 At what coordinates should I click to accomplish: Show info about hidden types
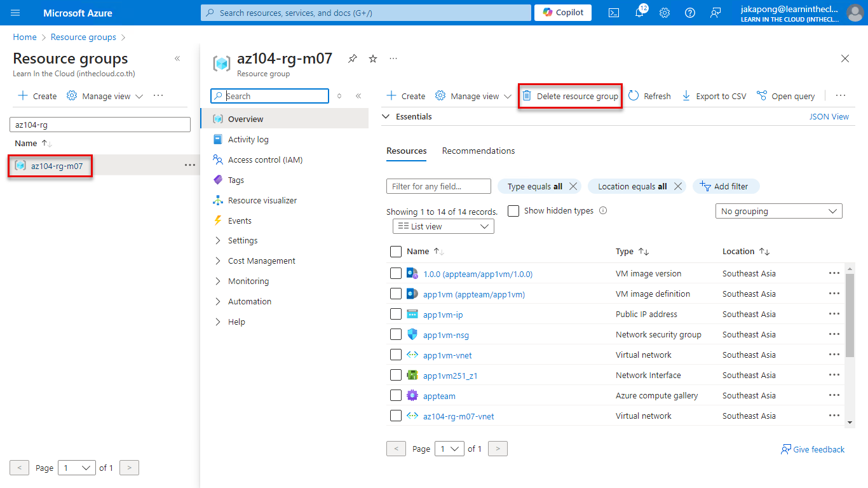603,210
